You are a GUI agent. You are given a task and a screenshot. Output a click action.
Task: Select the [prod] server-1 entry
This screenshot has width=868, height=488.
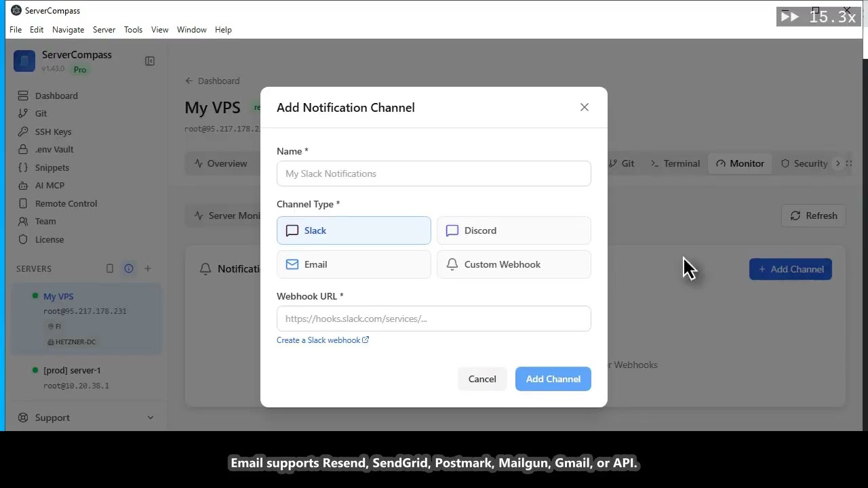[87, 378]
